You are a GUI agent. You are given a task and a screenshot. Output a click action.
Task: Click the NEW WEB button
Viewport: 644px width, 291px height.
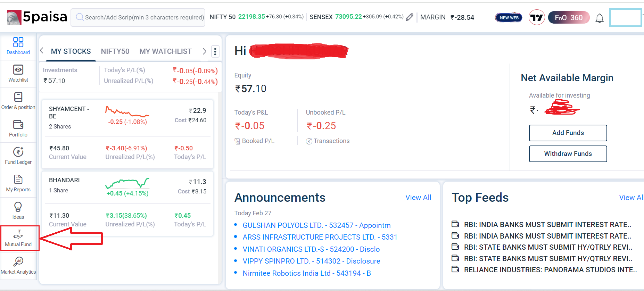click(509, 18)
